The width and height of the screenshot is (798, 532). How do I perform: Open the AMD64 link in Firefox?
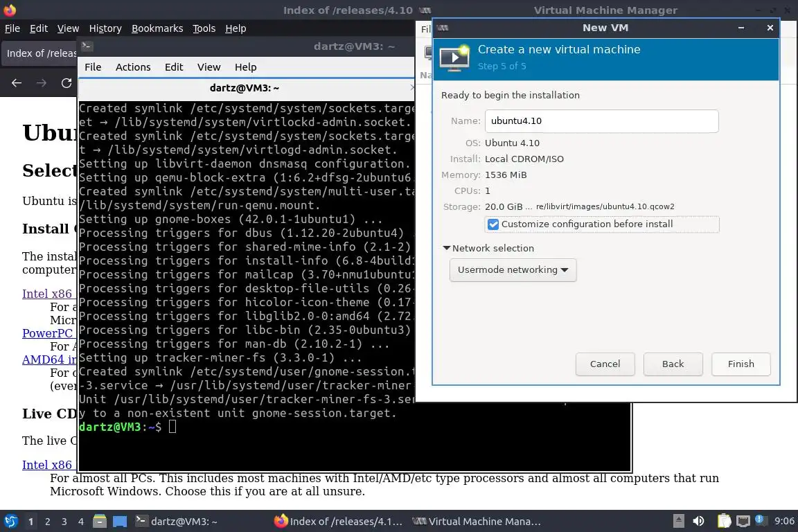pos(49,360)
